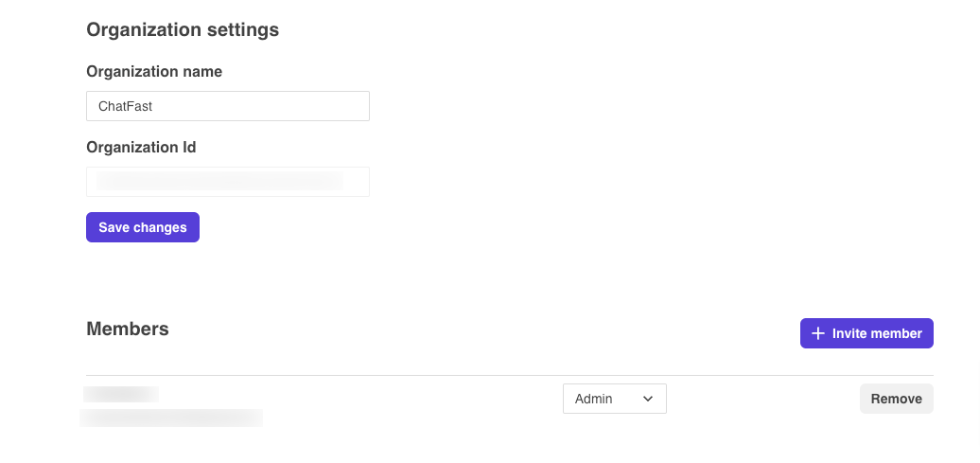This screenshot has width=980, height=463.
Task: Click the plus icon on Invite member
Action: [x=818, y=333]
